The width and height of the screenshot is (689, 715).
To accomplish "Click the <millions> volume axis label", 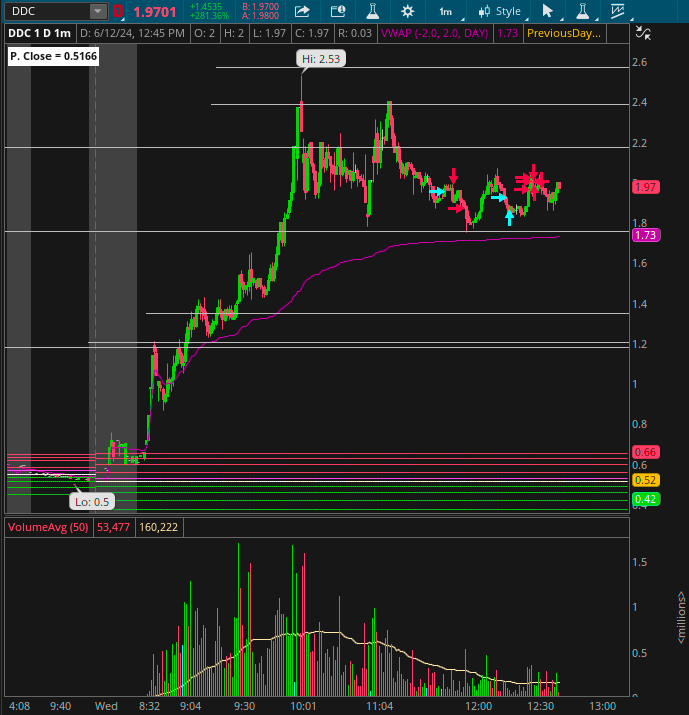I will click(681, 617).
